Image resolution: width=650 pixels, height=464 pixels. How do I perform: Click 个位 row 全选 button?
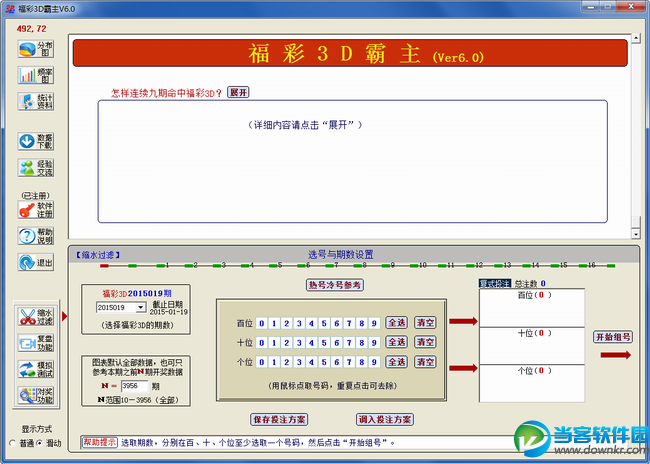point(397,362)
